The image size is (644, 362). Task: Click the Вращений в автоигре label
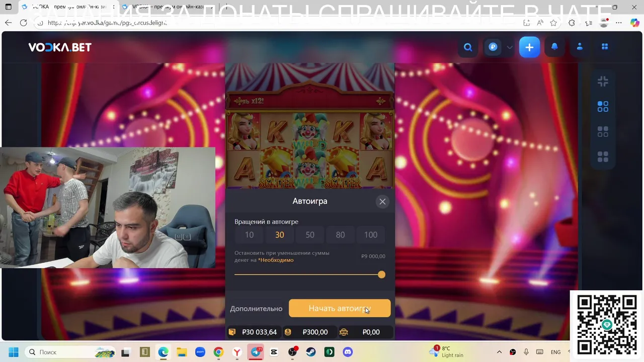266,222
